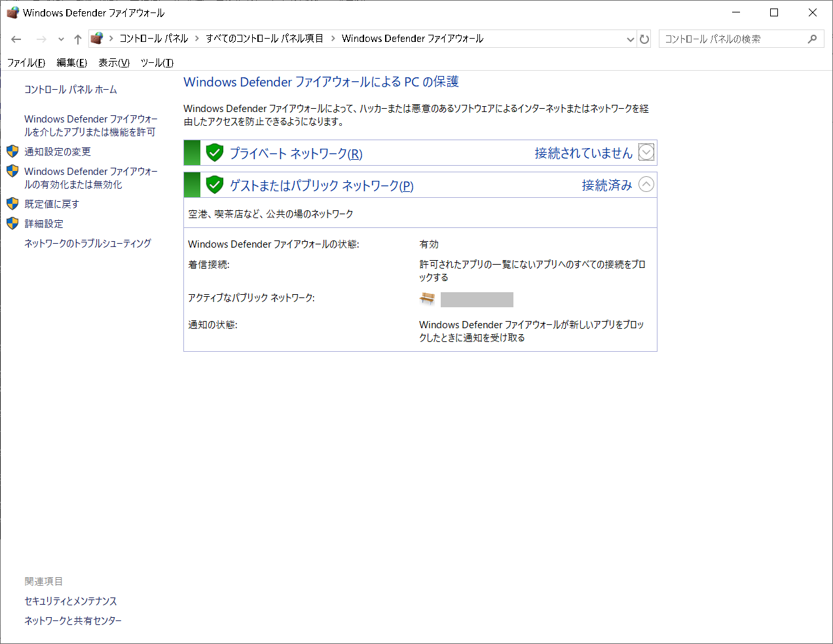The image size is (833, 644).
Task: Click the shield icon beside 有効化または無効化
Action: click(x=12, y=171)
